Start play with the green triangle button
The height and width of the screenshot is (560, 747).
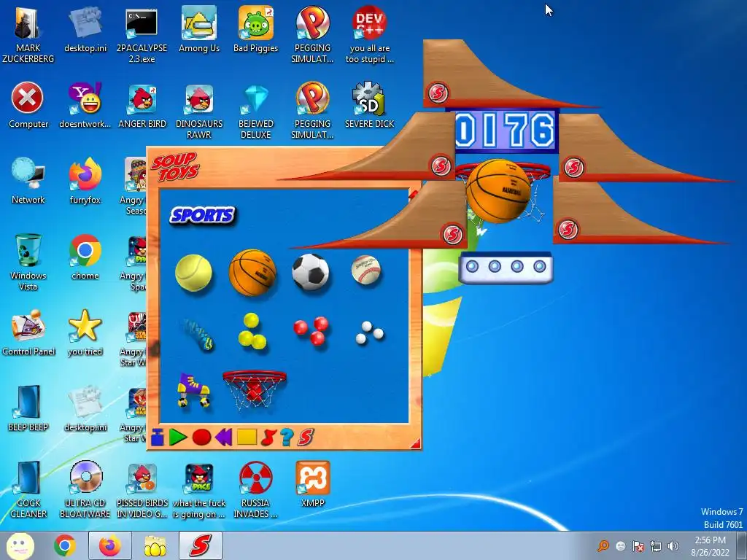(x=178, y=437)
